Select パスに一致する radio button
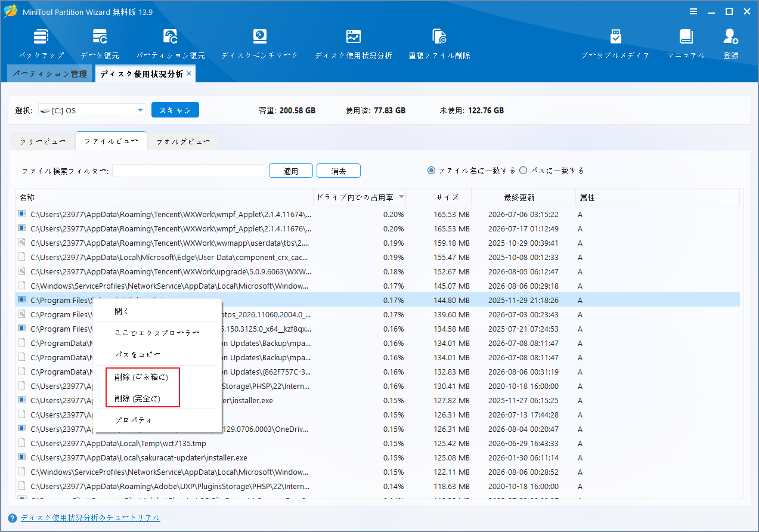 pos(523,171)
